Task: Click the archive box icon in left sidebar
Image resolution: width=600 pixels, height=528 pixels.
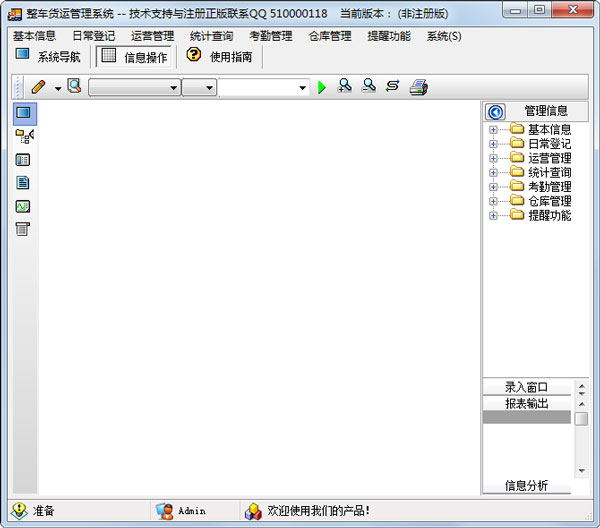Action: 23,229
